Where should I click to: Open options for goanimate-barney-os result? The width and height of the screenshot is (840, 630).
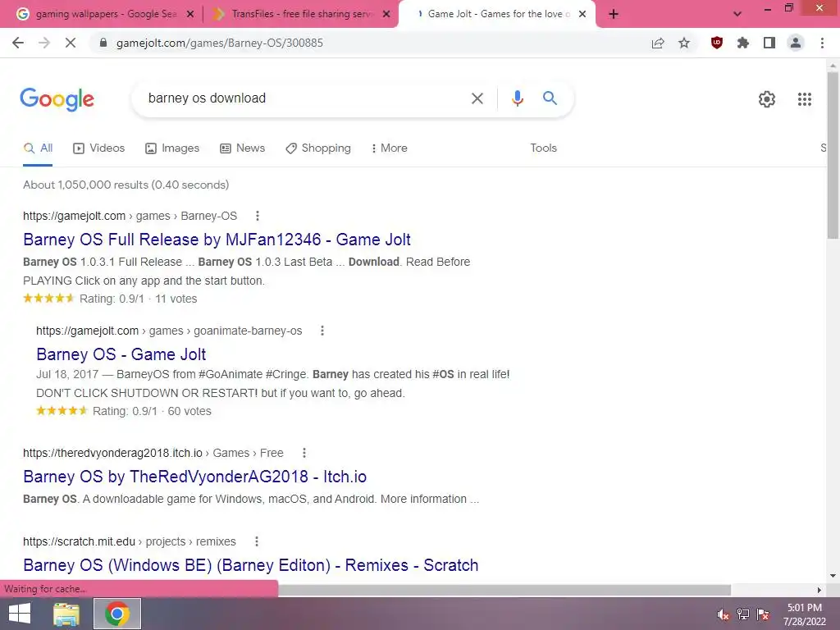click(x=322, y=331)
